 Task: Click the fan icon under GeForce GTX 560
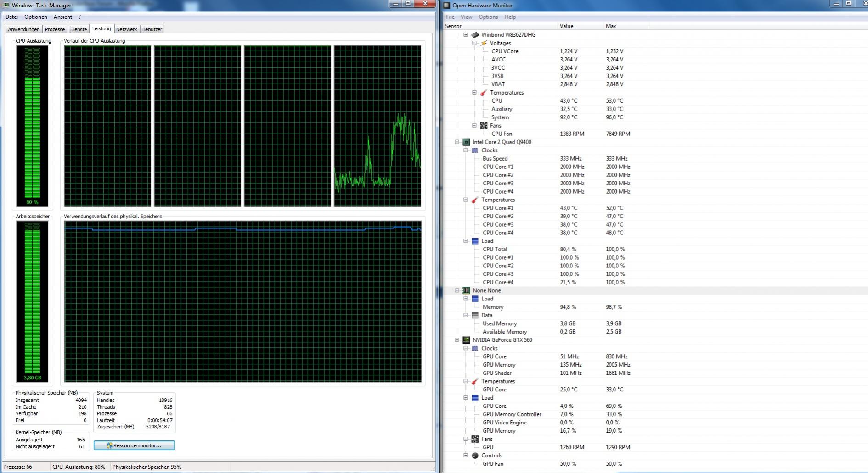click(x=475, y=440)
